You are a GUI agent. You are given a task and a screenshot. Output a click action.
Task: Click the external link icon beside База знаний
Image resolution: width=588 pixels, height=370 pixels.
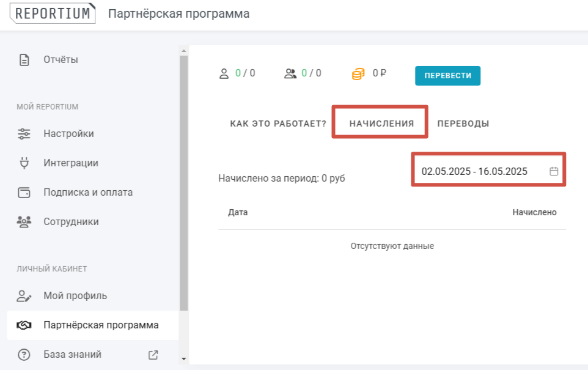153,355
